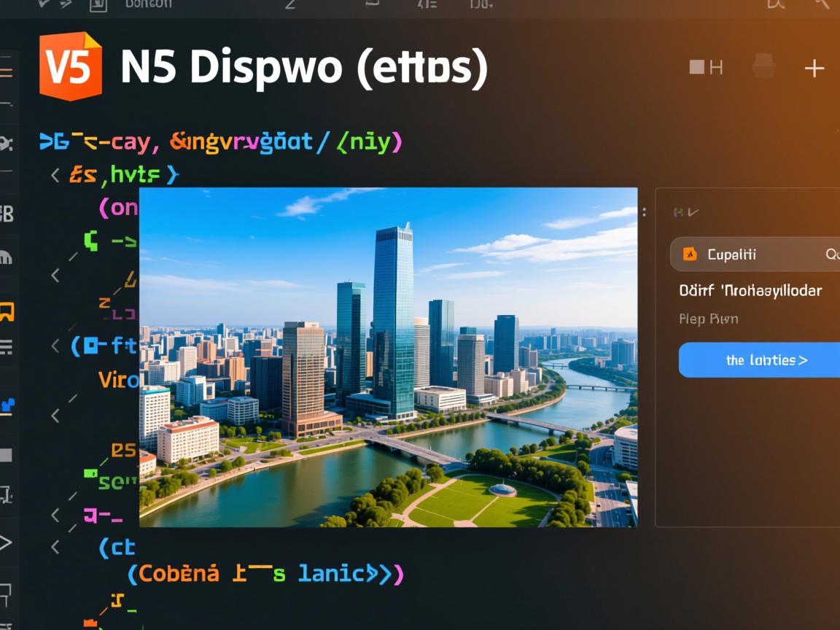Click the plus icon in the top-right toolbar
This screenshot has width=840, height=630.
click(814, 68)
